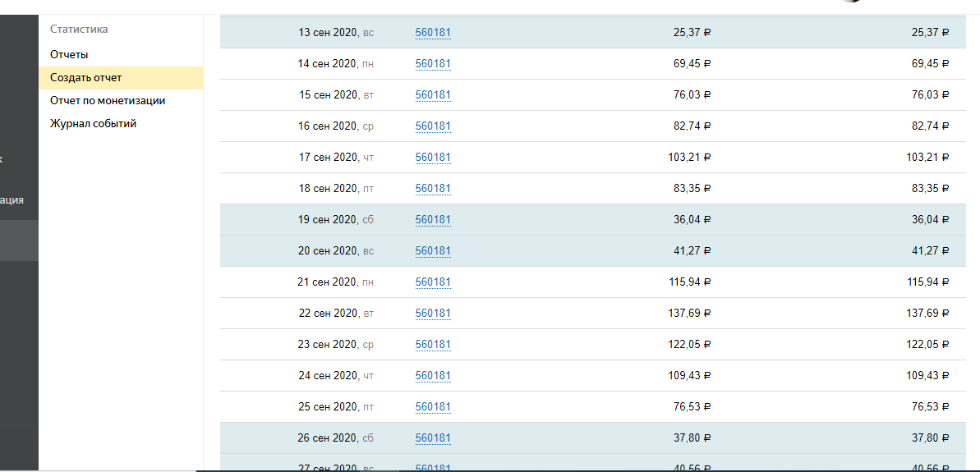Click the 560181 link for 17 сен 2020
Viewport: 980px width, 472px height.
[433, 158]
